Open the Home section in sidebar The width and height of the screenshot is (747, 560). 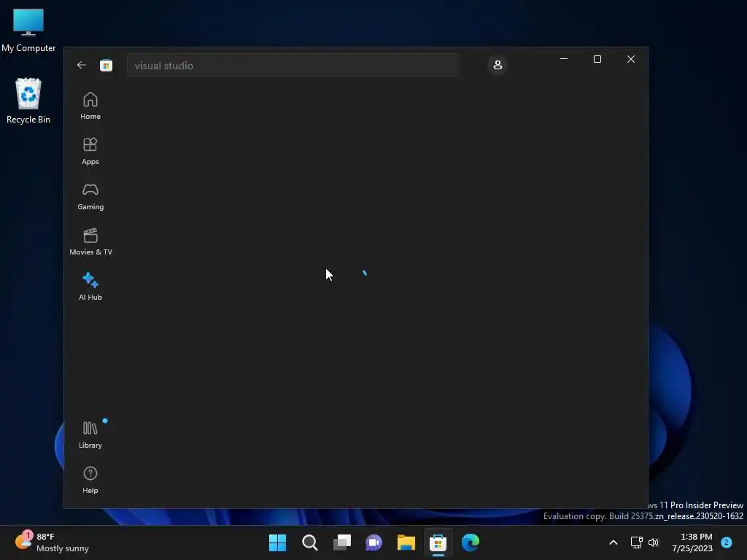click(x=90, y=106)
